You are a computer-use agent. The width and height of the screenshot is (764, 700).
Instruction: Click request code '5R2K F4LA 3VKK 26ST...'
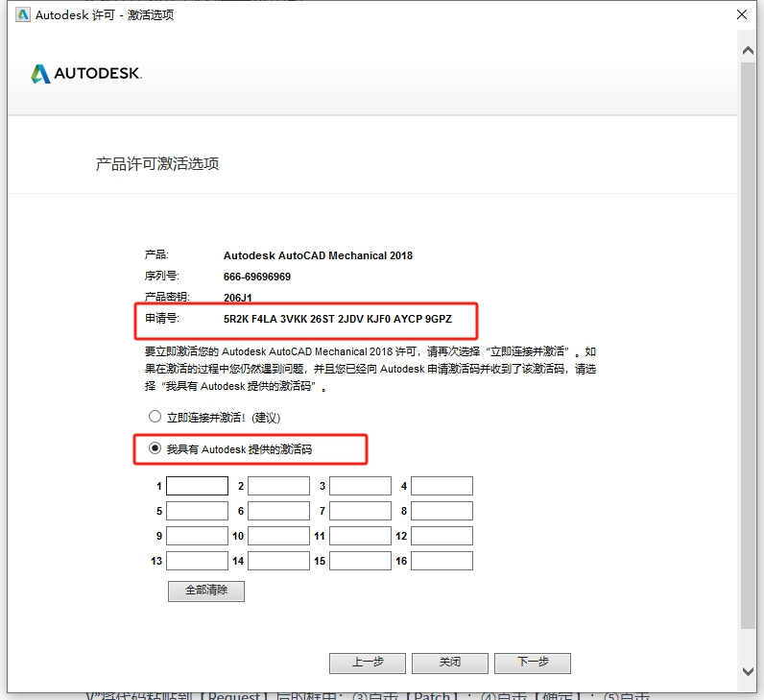point(338,320)
